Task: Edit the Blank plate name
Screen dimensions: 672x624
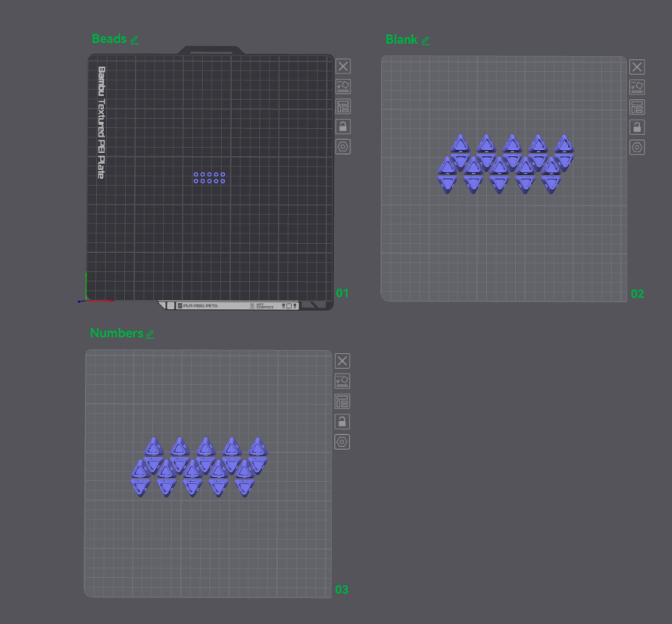Action: (x=425, y=41)
